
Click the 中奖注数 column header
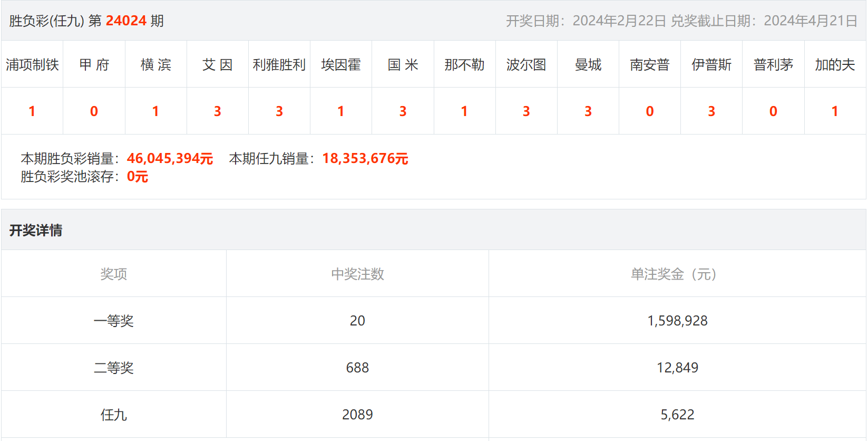point(357,274)
